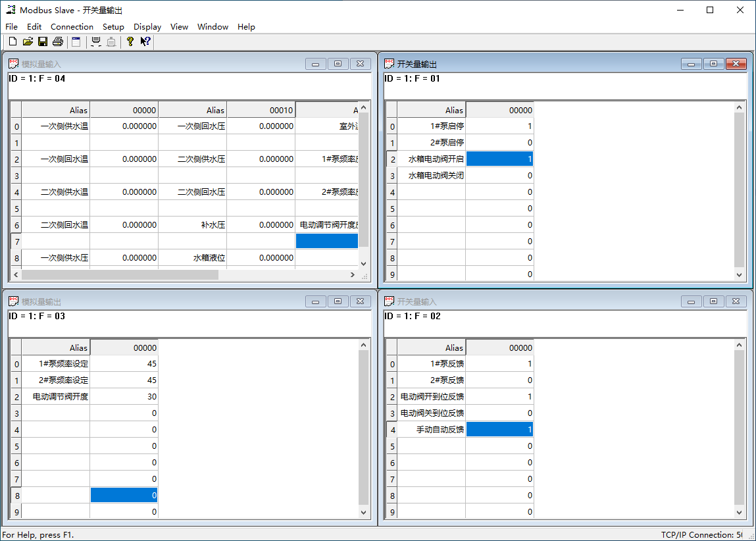The height and width of the screenshot is (541, 756).
Task: Click the 模拟量输入 window title icon
Action: tap(14, 64)
